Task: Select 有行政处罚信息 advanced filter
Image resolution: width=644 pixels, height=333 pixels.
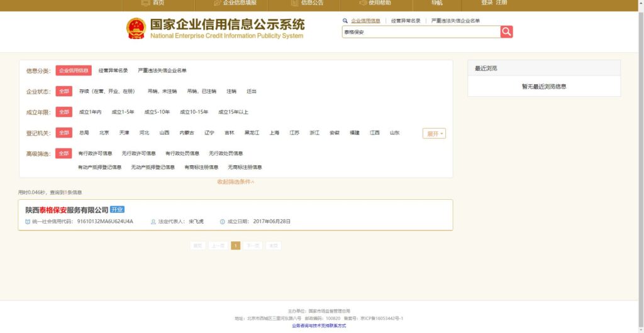Action: click(182, 153)
